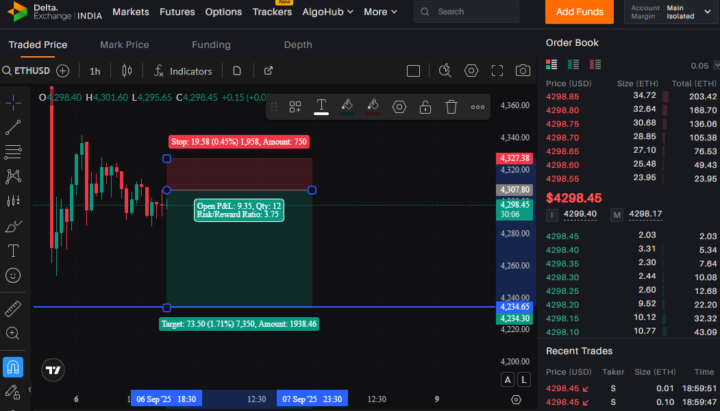Toggle auto scale with the A button
The height and width of the screenshot is (411, 720).
pos(507,380)
